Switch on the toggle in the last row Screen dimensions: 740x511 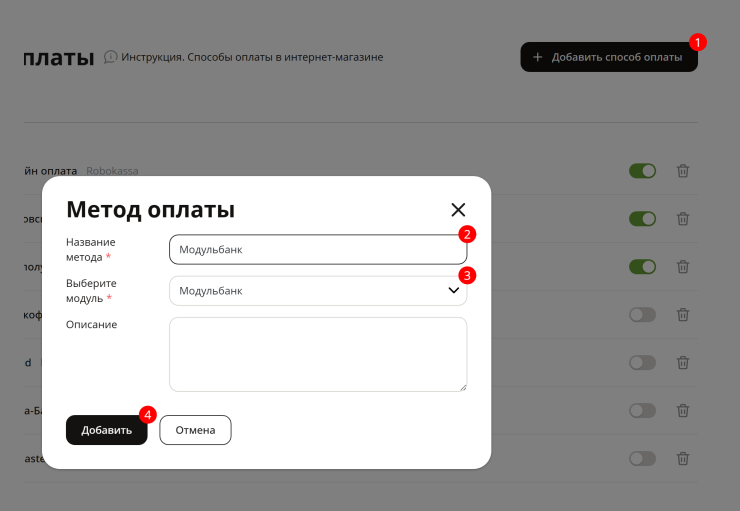pos(642,458)
